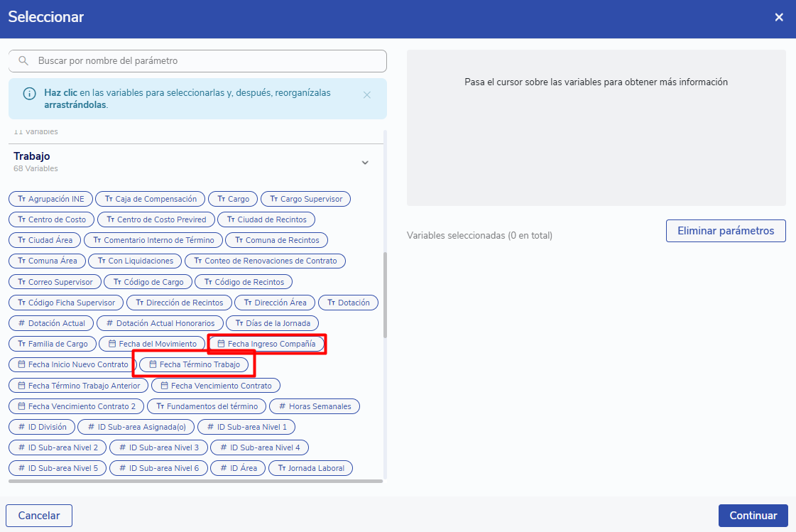796x532 pixels.
Task: Choose the Con Liquidaciones variable
Action: coord(135,261)
